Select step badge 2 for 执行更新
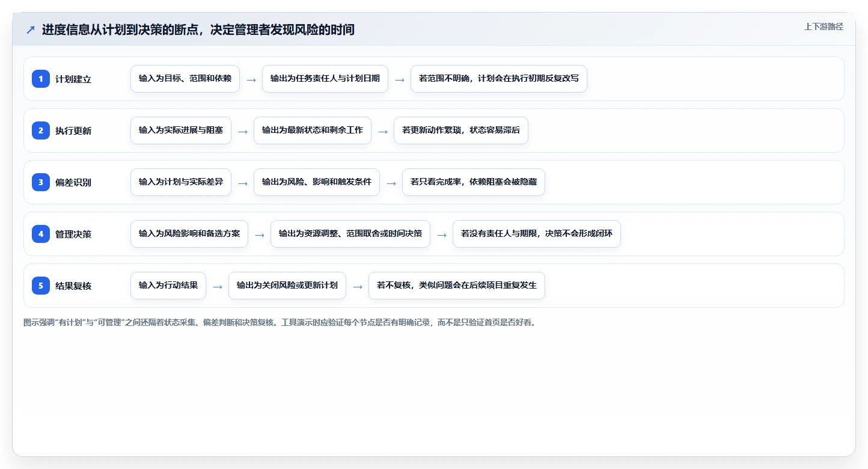This screenshot has height=469, width=868. (x=41, y=130)
